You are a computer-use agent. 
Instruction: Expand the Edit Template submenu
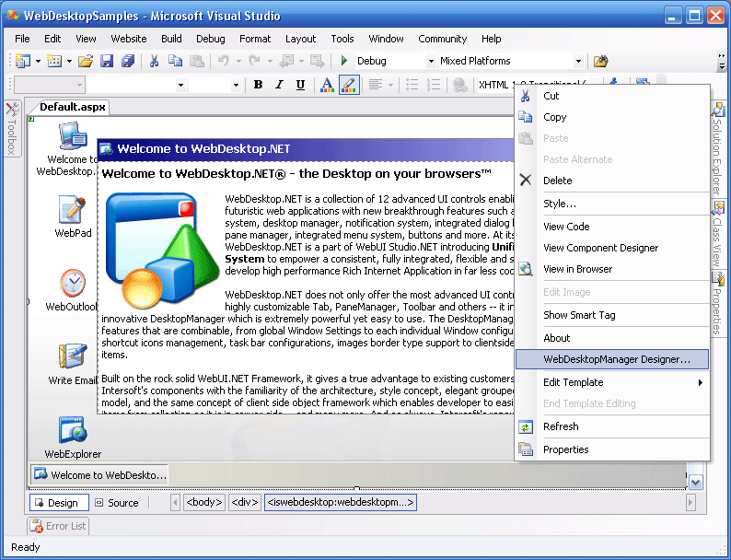[x=612, y=382]
